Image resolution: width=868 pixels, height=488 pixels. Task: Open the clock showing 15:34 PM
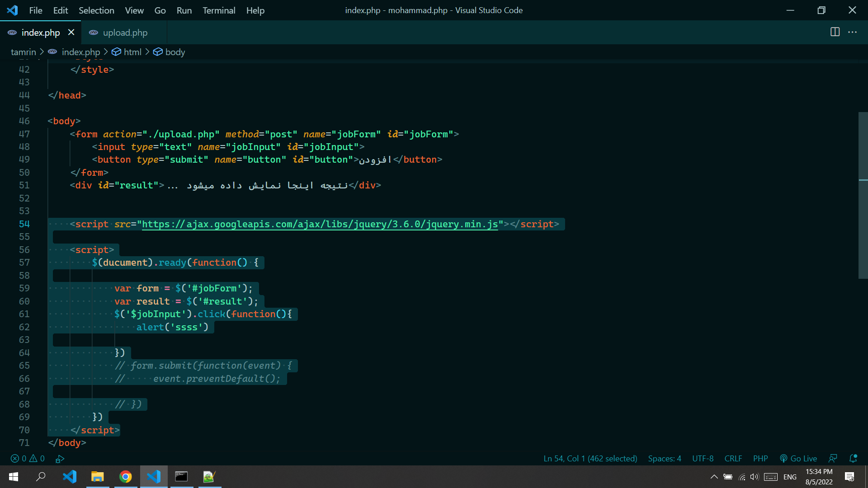(x=819, y=477)
